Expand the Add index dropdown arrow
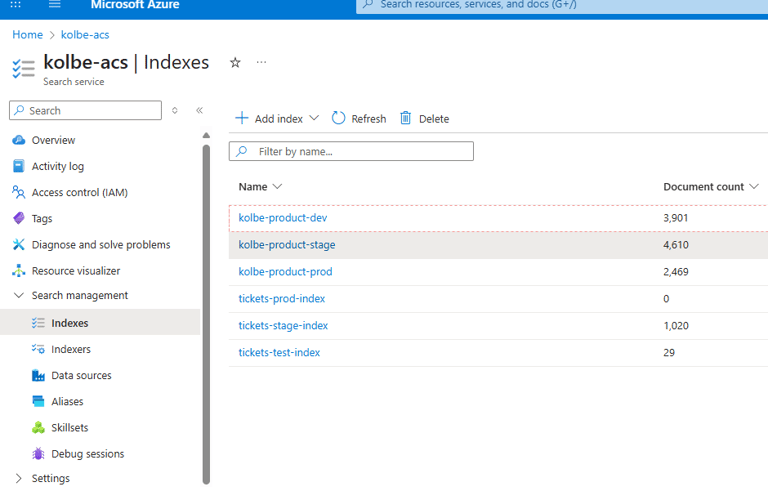Screen dimensions: 768x487 coord(314,118)
